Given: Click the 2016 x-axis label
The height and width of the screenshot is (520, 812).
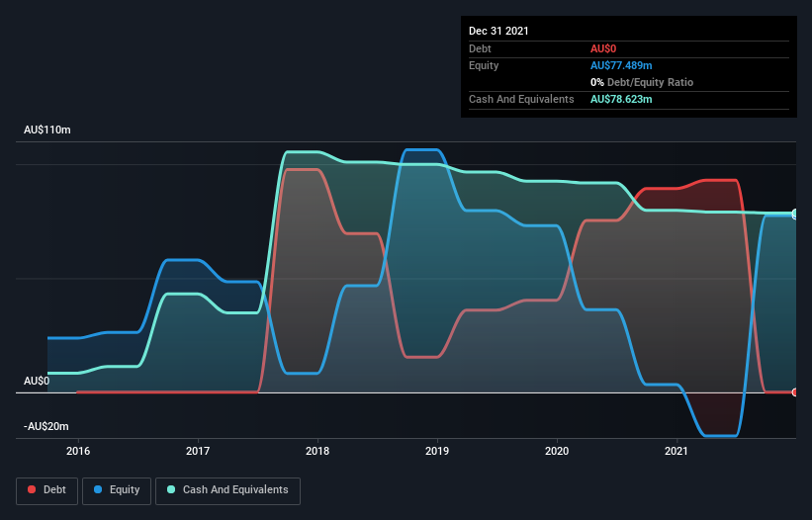Looking at the screenshot, I should [78, 451].
